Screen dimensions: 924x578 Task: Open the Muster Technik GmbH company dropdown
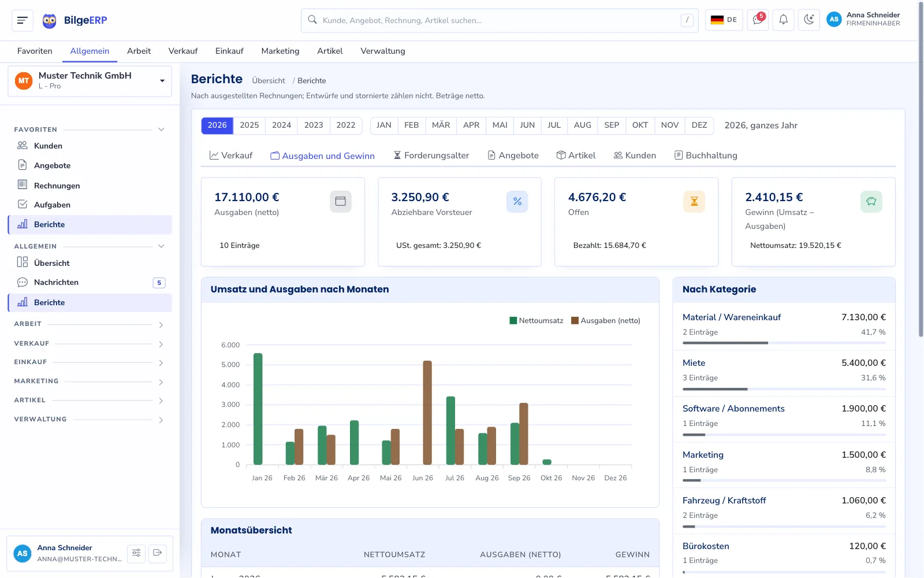tap(90, 81)
